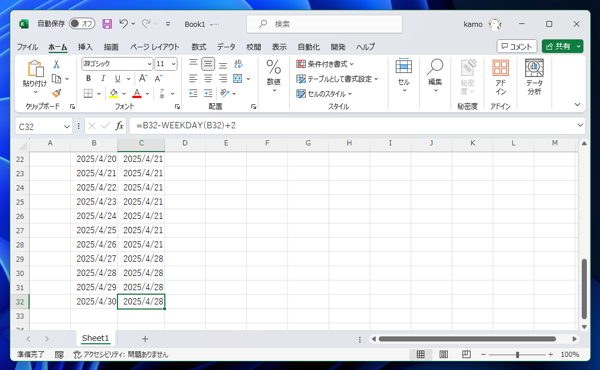Screen dimensions: 600x370
Task: Toggle center horizontal alignment
Action: 208,78
